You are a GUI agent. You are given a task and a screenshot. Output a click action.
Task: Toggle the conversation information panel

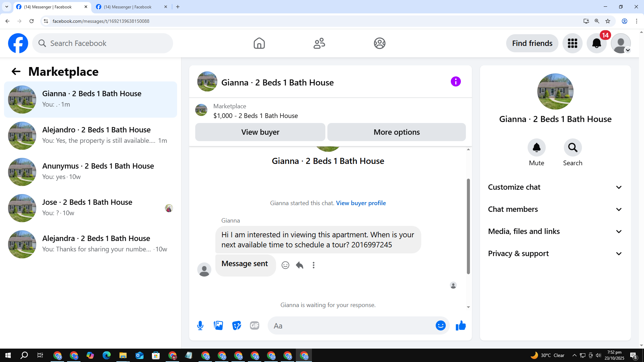click(x=455, y=81)
